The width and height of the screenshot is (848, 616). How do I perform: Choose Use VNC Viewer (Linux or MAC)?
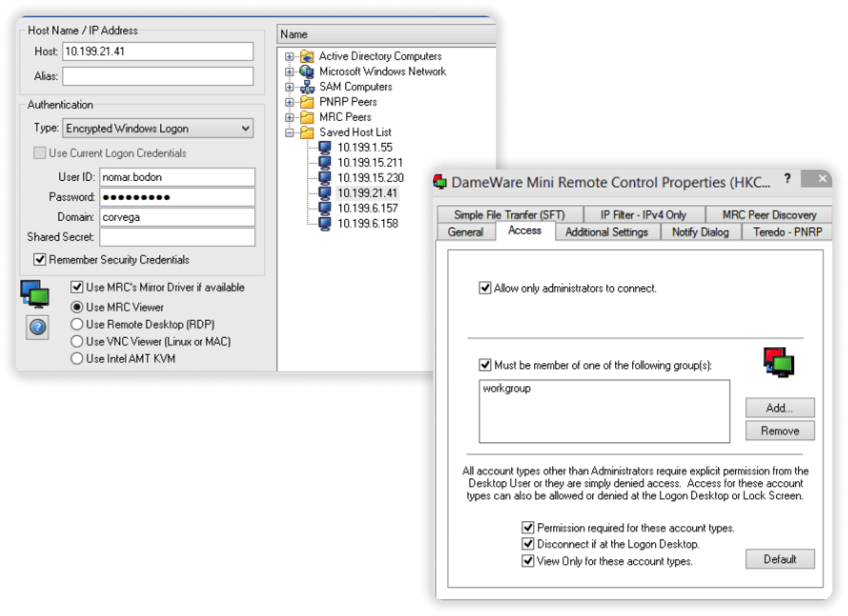[77, 341]
